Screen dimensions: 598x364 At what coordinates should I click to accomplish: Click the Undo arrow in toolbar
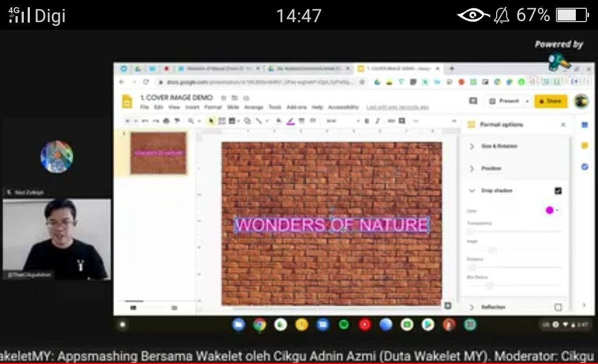[145, 121]
